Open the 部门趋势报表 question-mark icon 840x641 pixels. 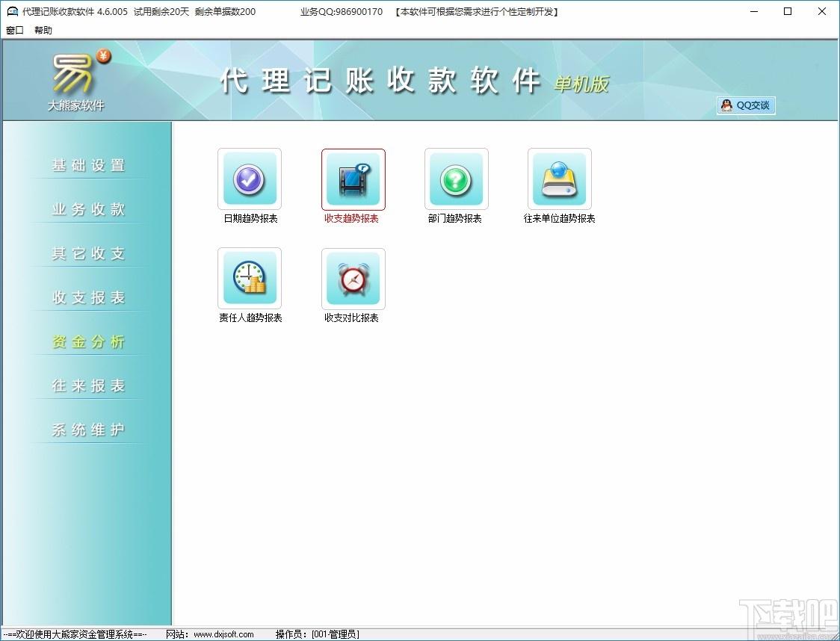point(456,179)
